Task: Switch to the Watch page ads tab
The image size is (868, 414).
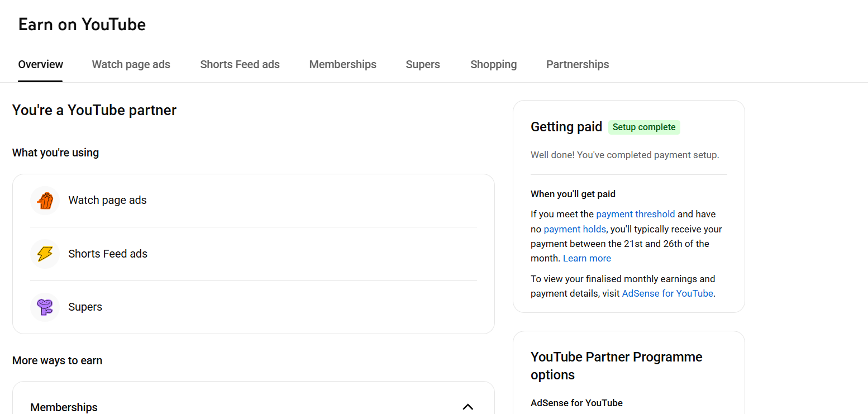Action: point(131,64)
